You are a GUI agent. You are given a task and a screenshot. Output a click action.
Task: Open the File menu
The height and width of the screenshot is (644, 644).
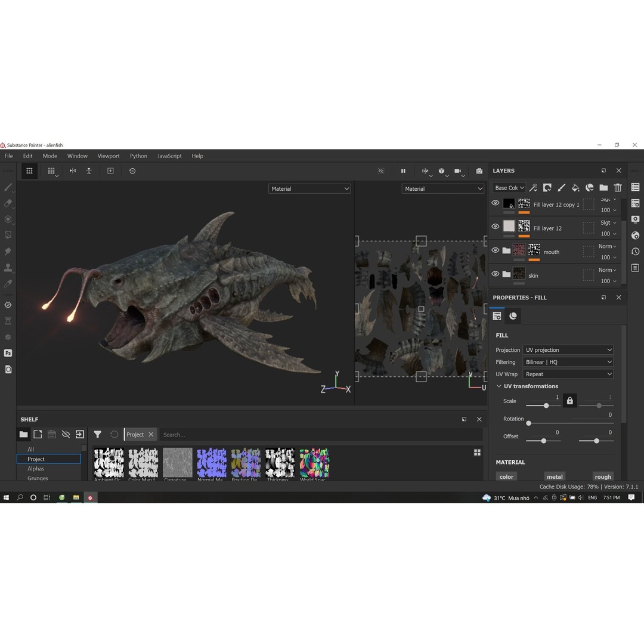tap(8, 156)
